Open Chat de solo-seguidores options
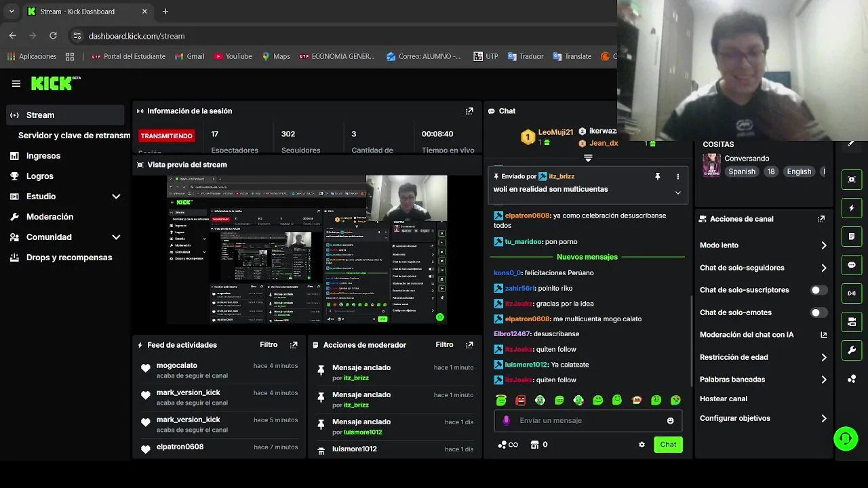This screenshot has width=868, height=488. pyautogui.click(x=763, y=268)
